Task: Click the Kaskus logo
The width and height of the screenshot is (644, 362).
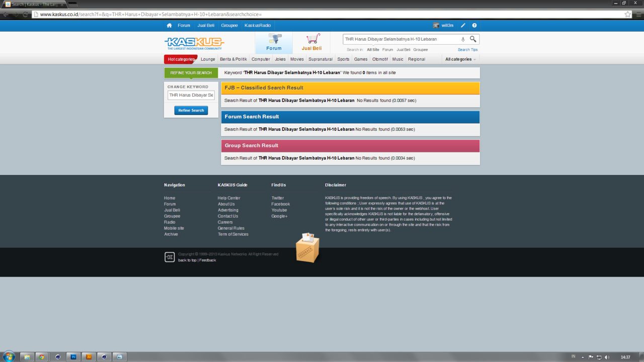Action: [x=194, y=43]
